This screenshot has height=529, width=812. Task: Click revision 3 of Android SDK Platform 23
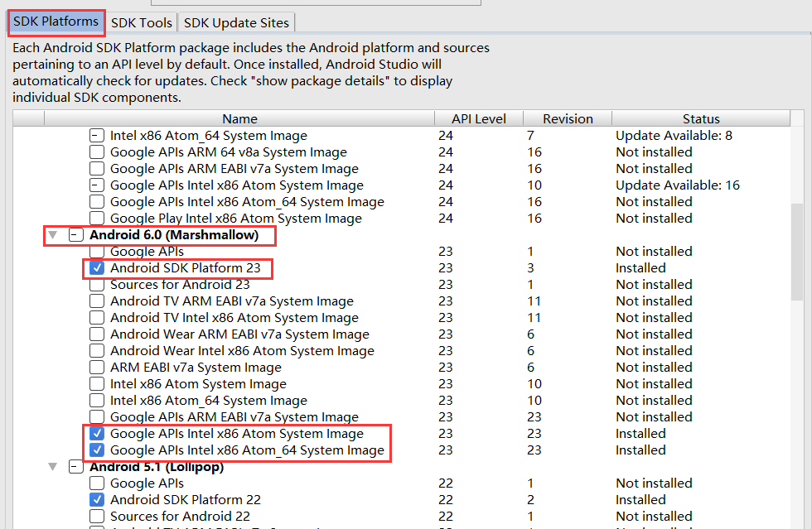(x=530, y=268)
